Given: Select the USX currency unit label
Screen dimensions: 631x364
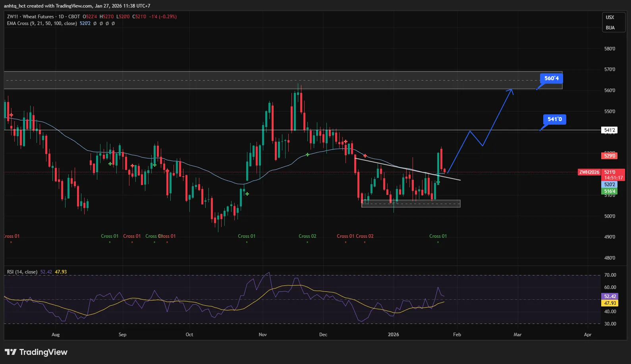Looking at the screenshot, I should (610, 17).
